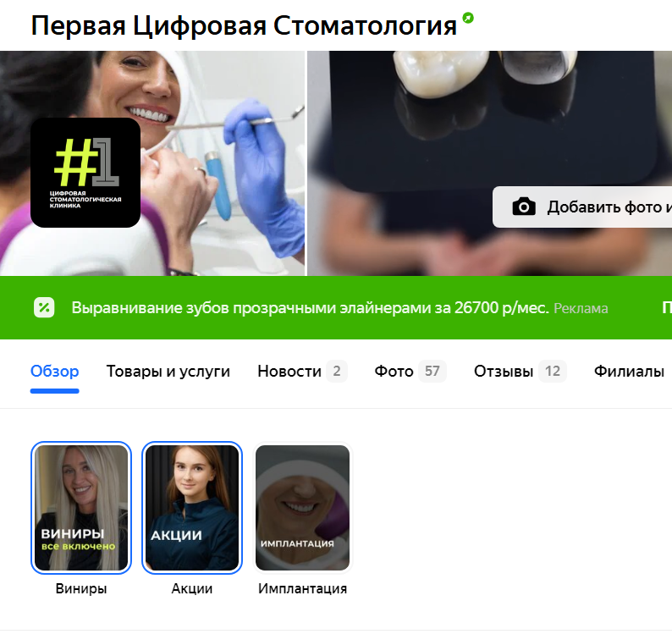Open the elainers 26700 р/мес promotion
The height and width of the screenshot is (634, 672).
click(x=310, y=308)
